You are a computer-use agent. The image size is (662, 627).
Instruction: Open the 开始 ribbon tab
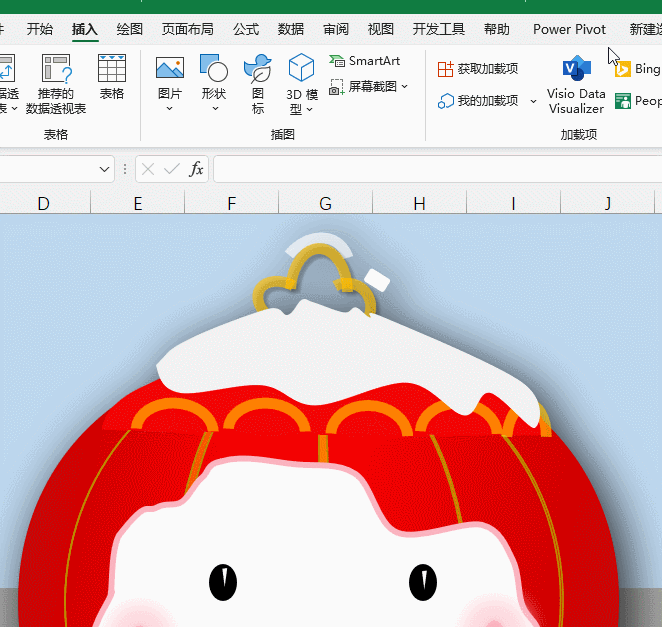point(40,29)
